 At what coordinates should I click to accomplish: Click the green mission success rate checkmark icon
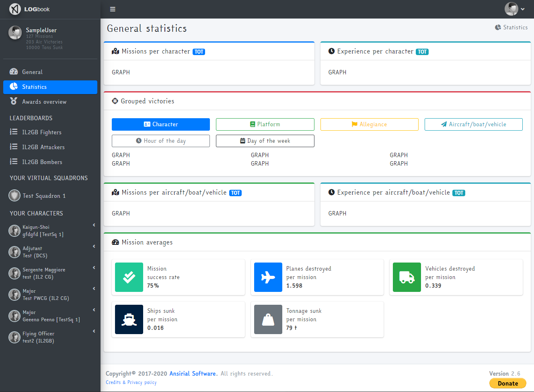click(x=129, y=277)
